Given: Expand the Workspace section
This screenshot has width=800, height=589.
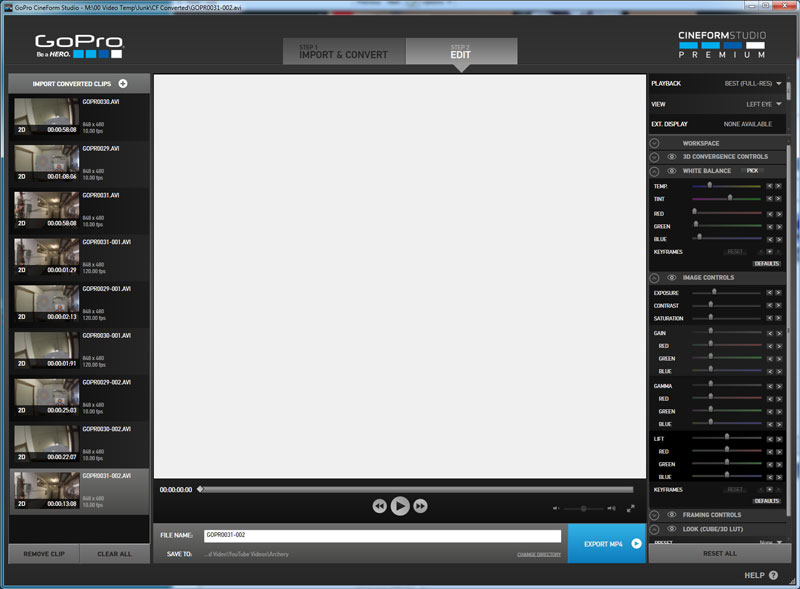Looking at the screenshot, I should (x=655, y=143).
